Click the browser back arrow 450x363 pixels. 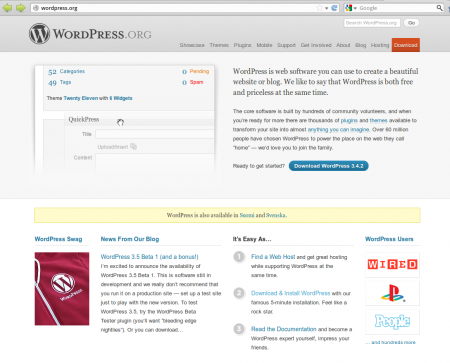point(7,8)
